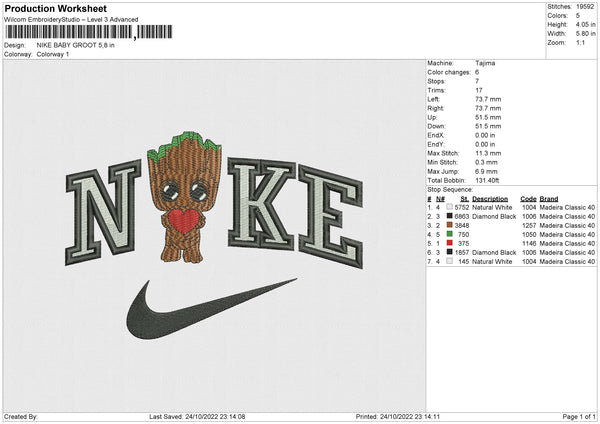Click the Baby Groot figure in the design preview
Screen dimensions: 600x424
click(184, 197)
